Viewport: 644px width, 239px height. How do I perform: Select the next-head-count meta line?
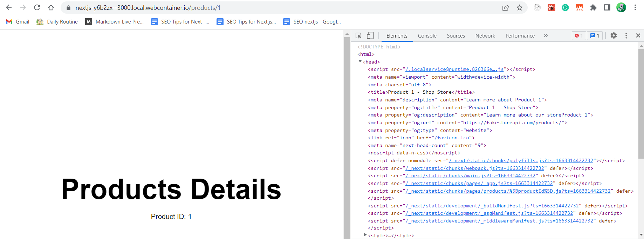click(x=427, y=146)
